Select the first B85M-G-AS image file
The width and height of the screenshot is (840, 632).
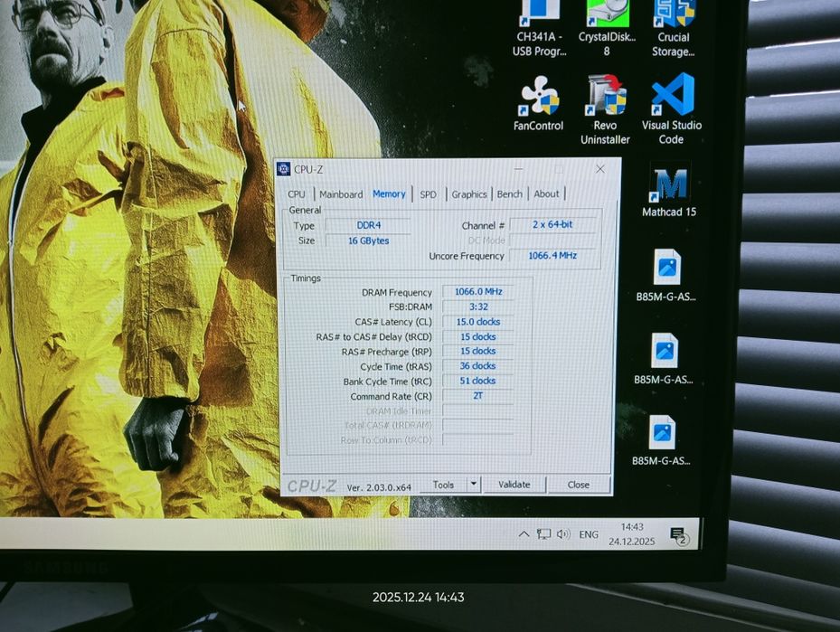click(665, 275)
